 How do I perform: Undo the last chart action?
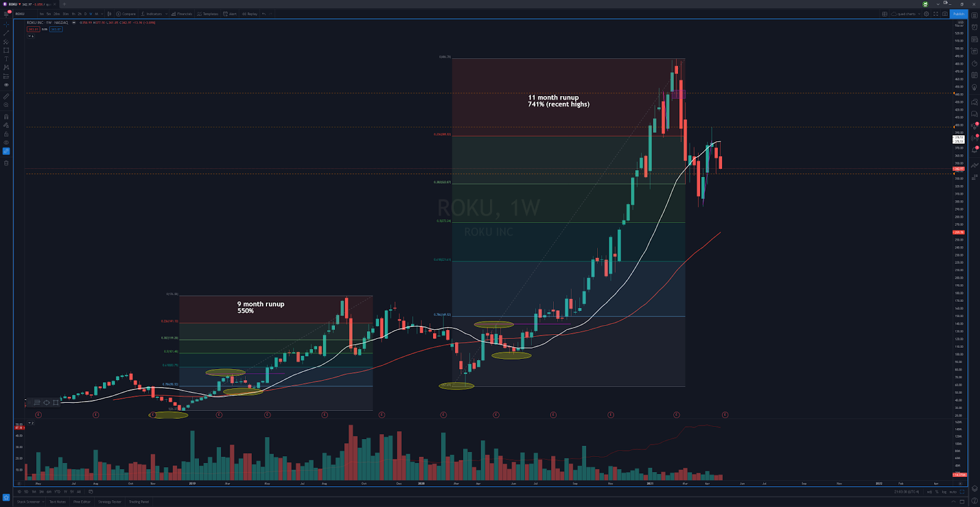pos(264,14)
